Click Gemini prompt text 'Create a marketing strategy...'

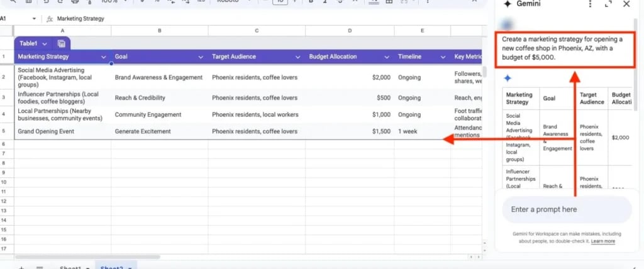click(563, 48)
